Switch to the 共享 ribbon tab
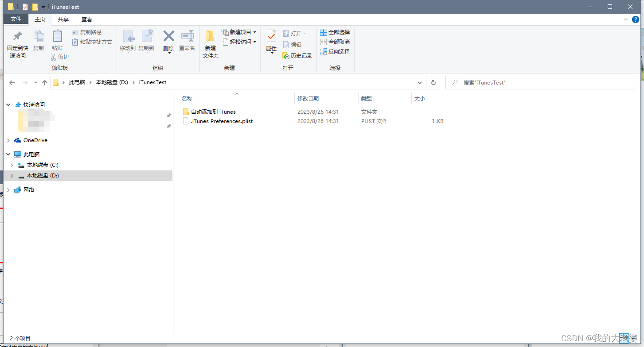This screenshot has height=347, width=644. click(x=63, y=19)
